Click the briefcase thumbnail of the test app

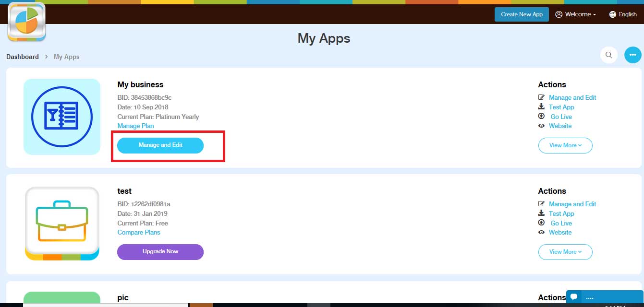point(61,223)
